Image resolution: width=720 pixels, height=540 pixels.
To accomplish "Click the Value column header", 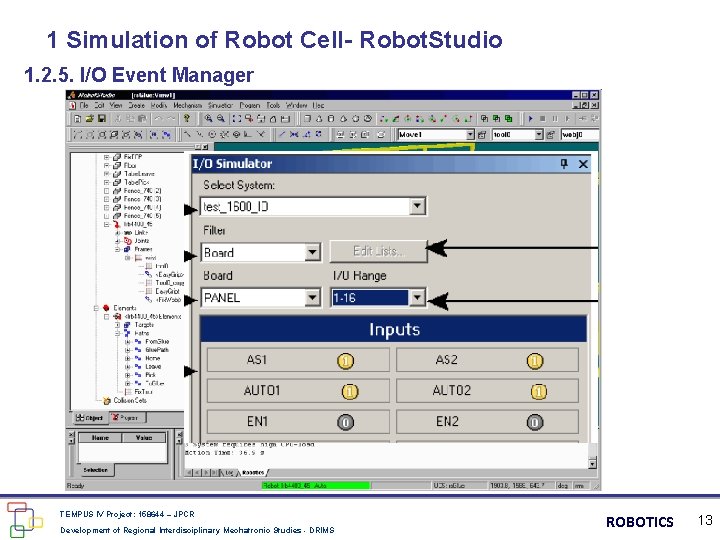I will (144, 438).
